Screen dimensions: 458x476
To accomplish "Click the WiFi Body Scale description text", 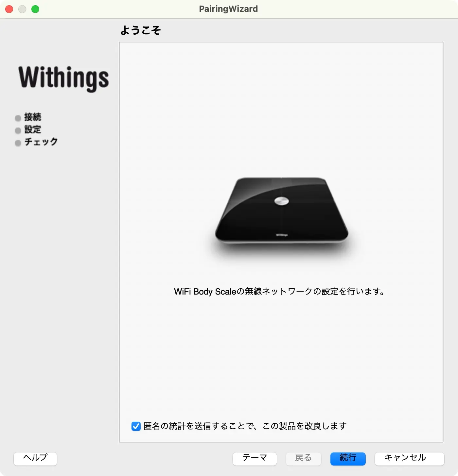I will click(280, 291).
